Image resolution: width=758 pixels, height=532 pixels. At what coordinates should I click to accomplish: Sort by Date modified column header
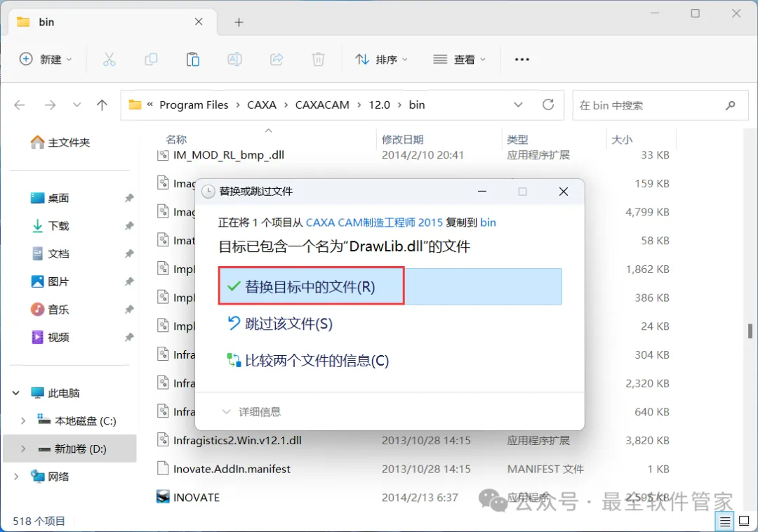coord(402,140)
